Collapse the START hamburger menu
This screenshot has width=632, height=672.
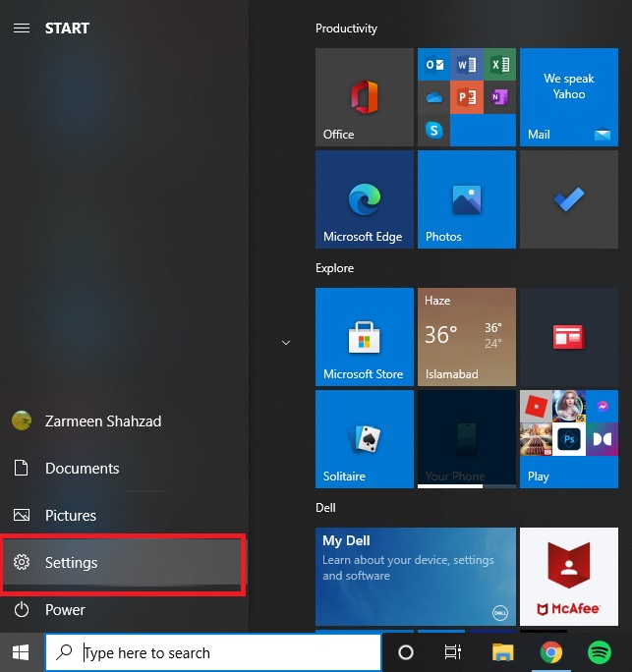point(22,28)
